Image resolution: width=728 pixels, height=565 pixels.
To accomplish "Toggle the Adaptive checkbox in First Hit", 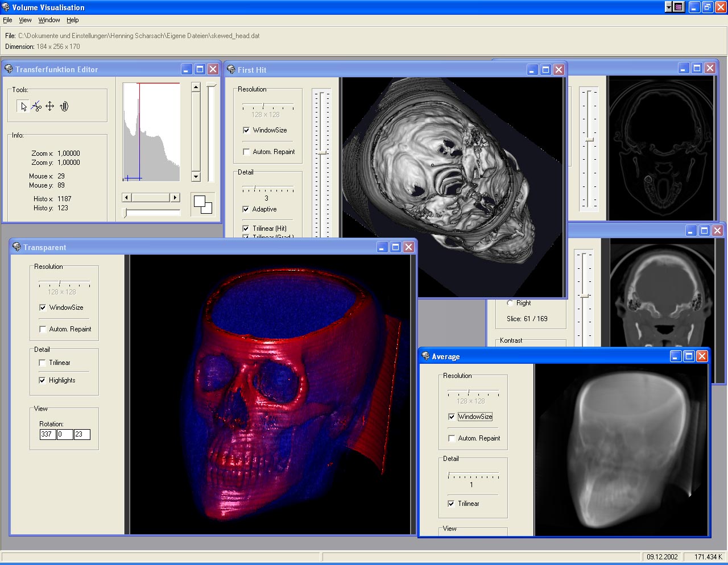I will click(246, 209).
